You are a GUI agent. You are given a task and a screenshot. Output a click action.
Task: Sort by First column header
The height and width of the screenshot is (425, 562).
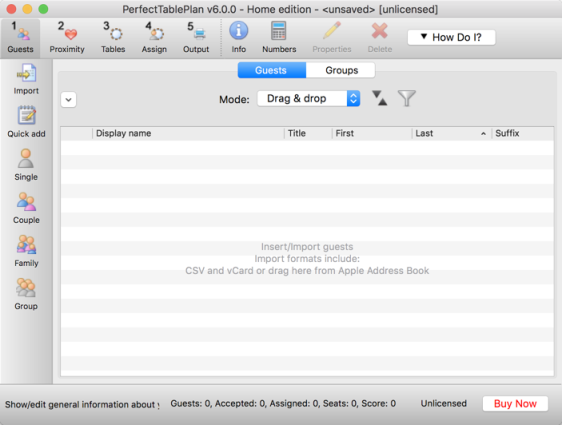pos(372,133)
